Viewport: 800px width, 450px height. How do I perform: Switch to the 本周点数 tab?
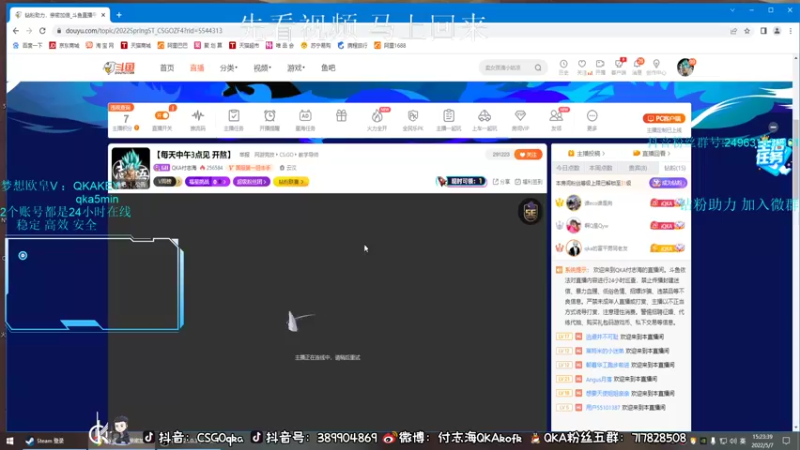[x=601, y=168]
